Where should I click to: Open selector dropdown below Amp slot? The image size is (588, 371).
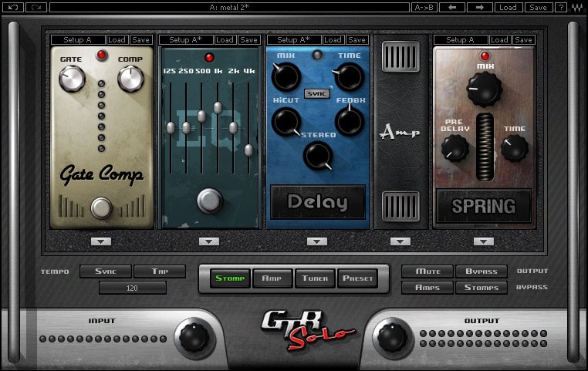400,241
